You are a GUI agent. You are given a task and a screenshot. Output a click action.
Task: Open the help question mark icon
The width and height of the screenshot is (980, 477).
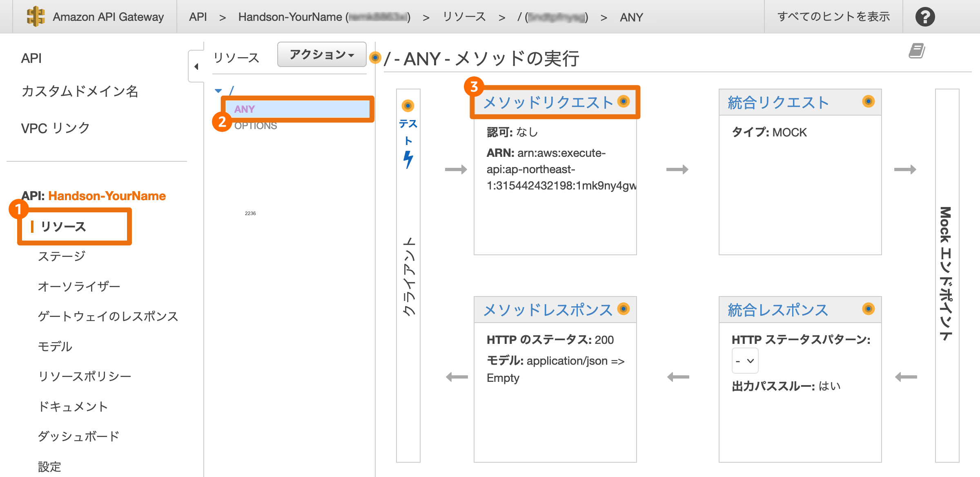click(x=925, y=17)
